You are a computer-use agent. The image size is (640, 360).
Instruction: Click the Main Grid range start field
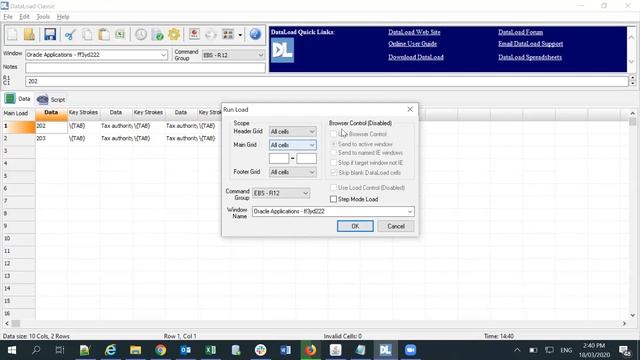[279, 158]
